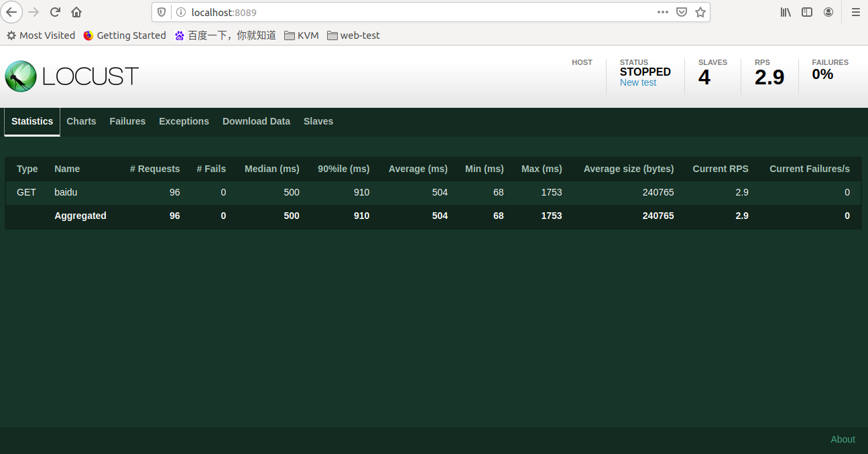Open the About link in footer
The width and height of the screenshot is (868, 454).
(x=843, y=439)
